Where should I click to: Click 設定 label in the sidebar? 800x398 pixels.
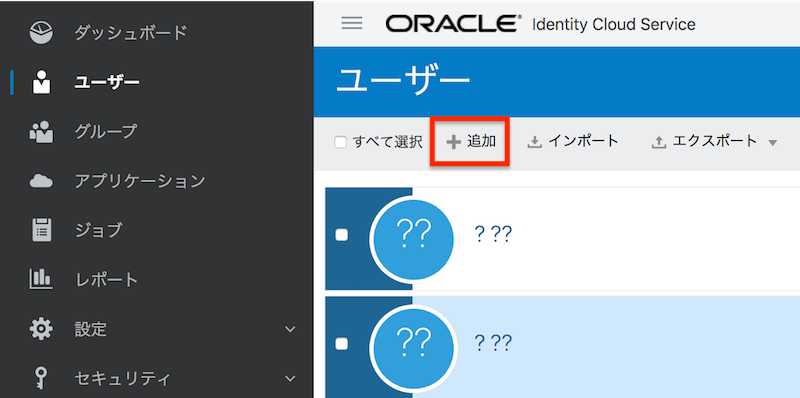[90, 329]
